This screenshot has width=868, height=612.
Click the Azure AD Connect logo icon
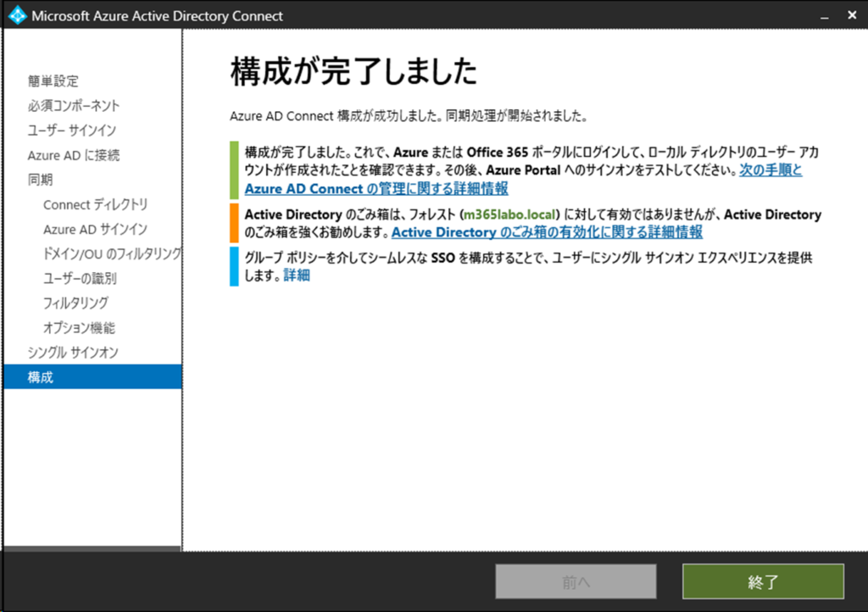(x=17, y=15)
